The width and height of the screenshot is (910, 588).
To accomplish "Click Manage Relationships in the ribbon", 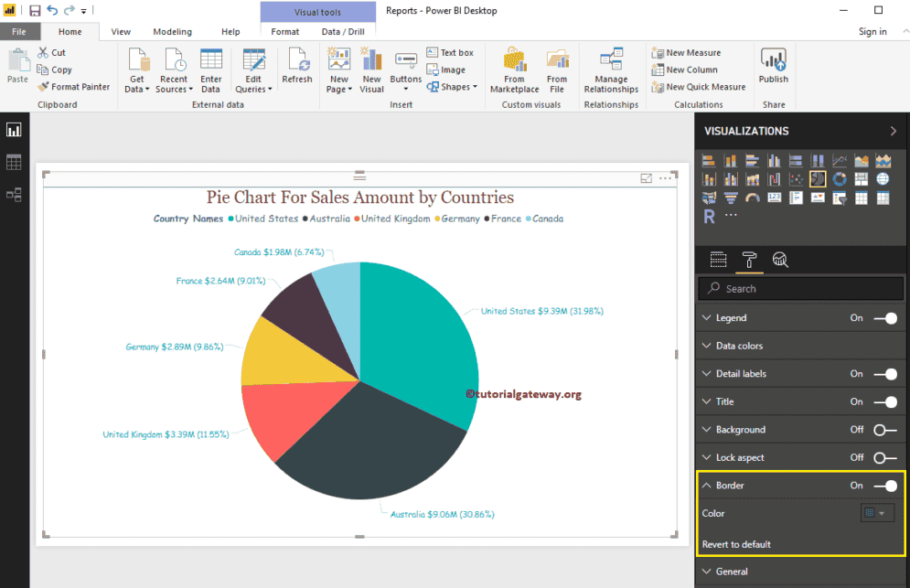I will 611,70.
